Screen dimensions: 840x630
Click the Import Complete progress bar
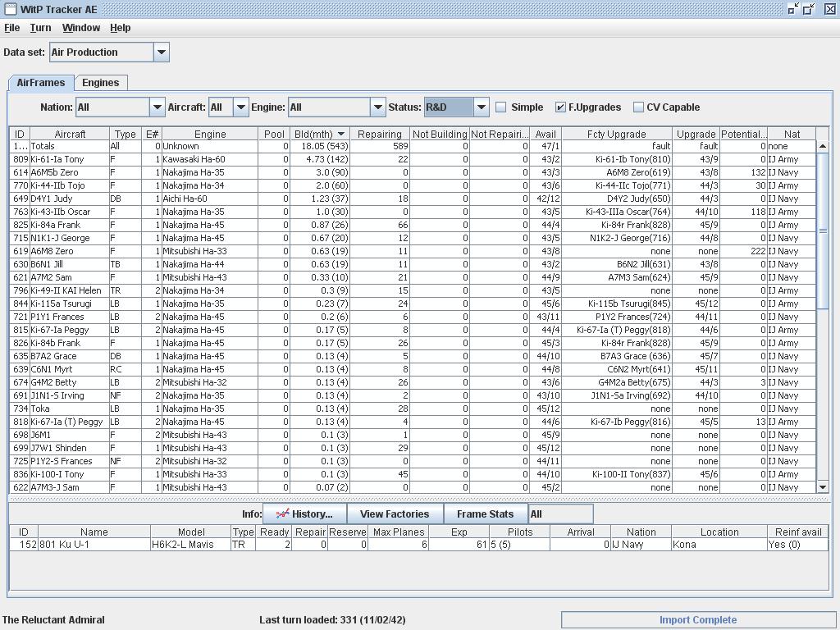(698, 620)
